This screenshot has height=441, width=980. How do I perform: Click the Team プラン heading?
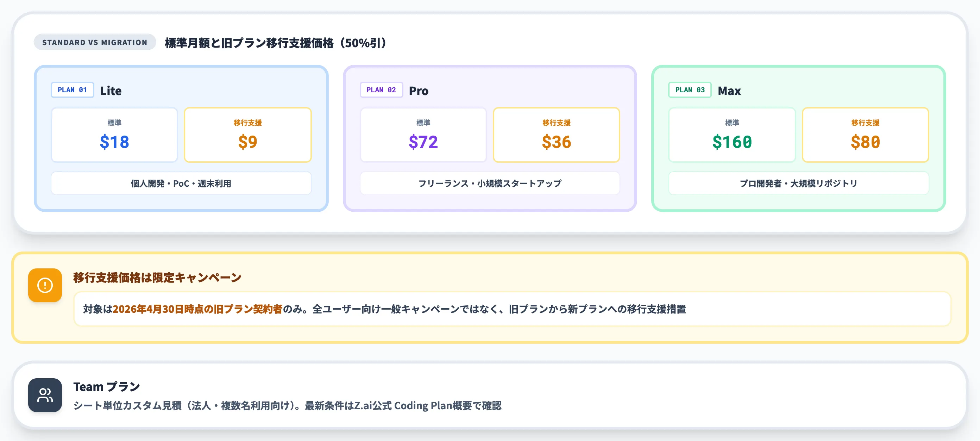[x=107, y=387]
